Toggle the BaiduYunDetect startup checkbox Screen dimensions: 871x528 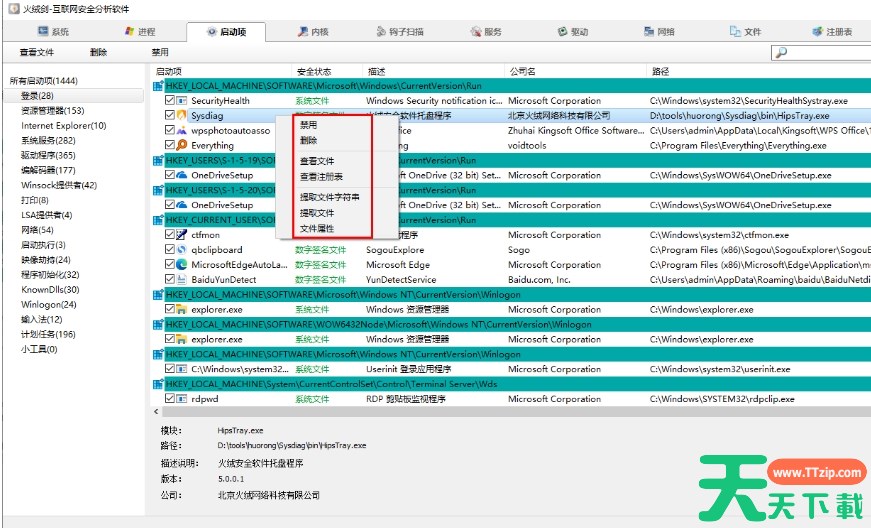point(170,280)
